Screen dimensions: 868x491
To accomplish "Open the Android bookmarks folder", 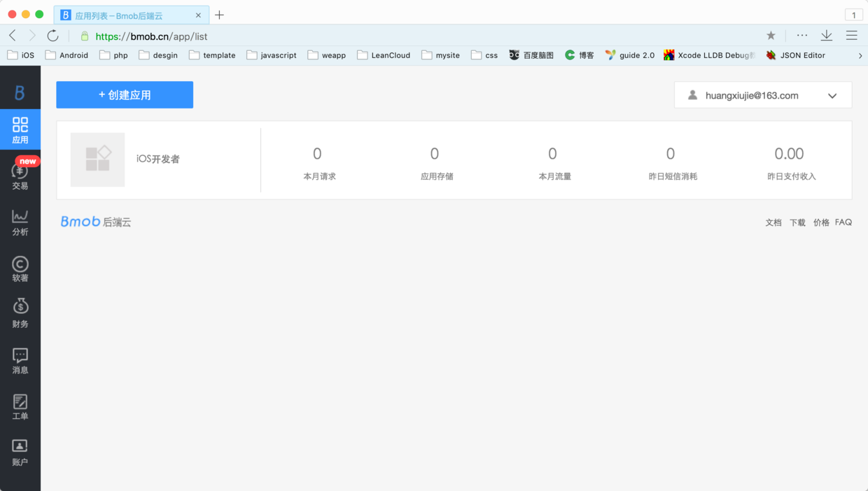I will (66, 55).
